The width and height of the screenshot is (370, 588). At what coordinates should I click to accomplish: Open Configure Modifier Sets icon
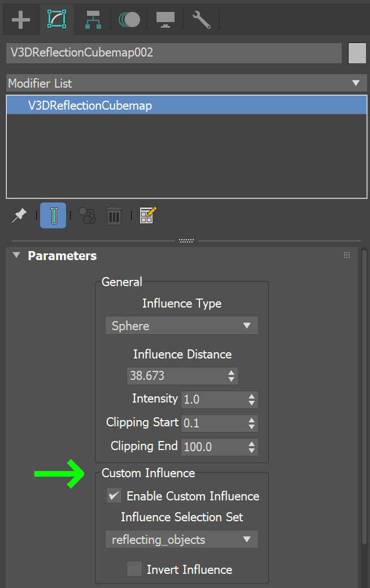click(148, 215)
